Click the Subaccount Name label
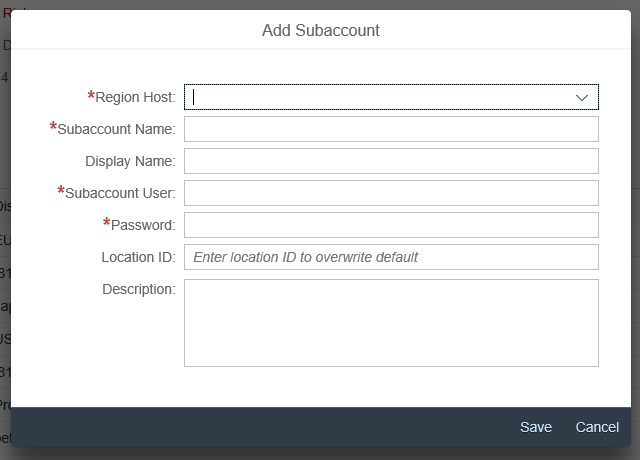Viewport: 640px width, 460px height. 117,129
